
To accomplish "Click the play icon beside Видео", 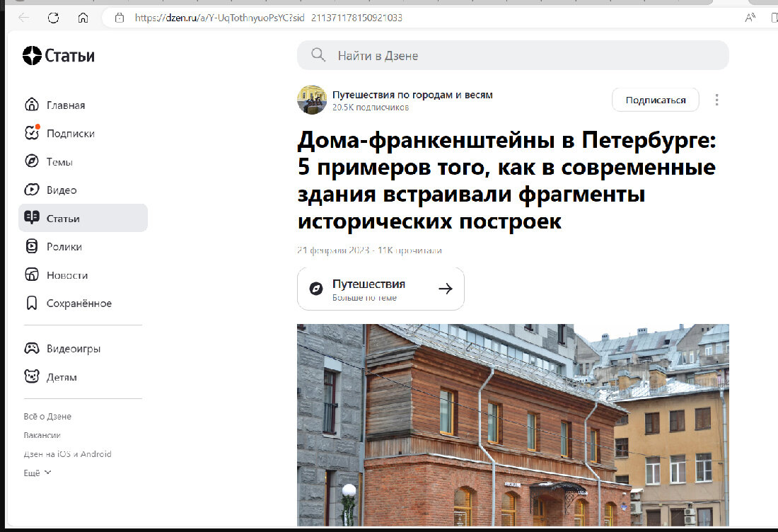I will tap(32, 190).
